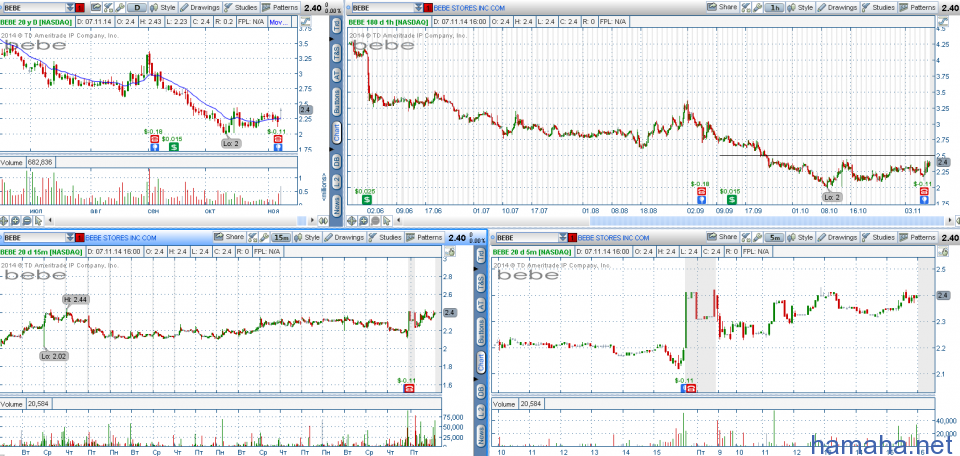Screen dimensions: 960x456
Task: Expand symbol dropdown on 15m chart
Action: 70,237
